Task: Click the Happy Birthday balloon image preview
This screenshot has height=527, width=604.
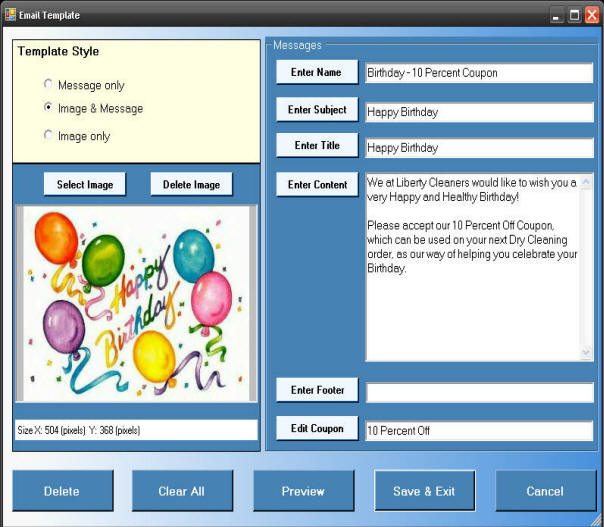Action: pyautogui.click(x=136, y=304)
